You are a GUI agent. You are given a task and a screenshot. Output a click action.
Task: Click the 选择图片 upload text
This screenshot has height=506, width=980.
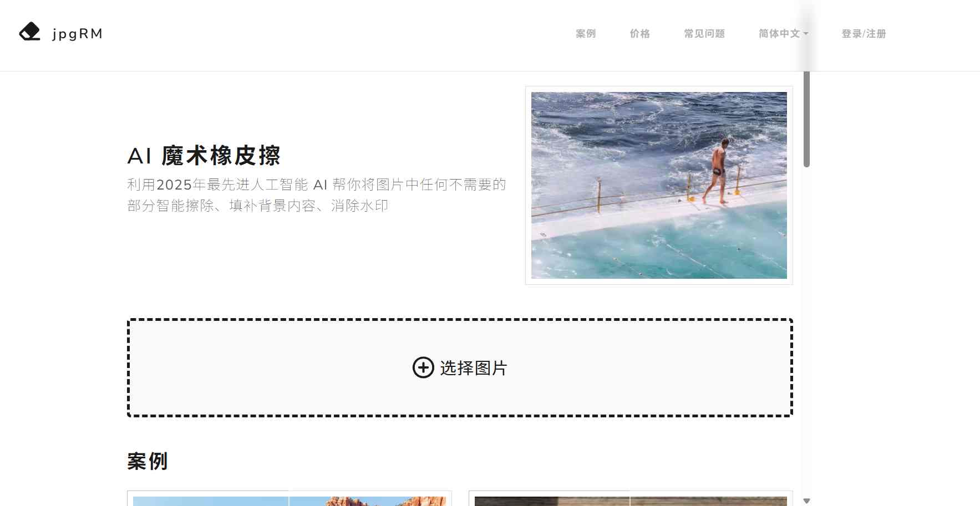pyautogui.click(x=474, y=368)
